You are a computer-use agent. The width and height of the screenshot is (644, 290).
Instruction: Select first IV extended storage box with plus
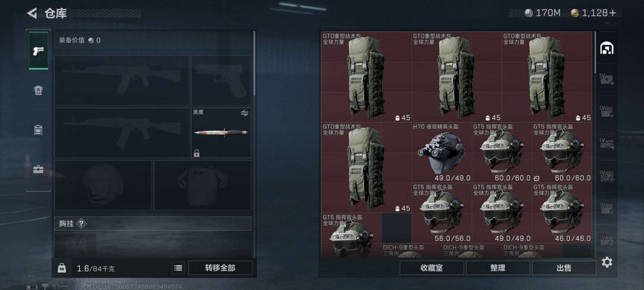click(606, 78)
